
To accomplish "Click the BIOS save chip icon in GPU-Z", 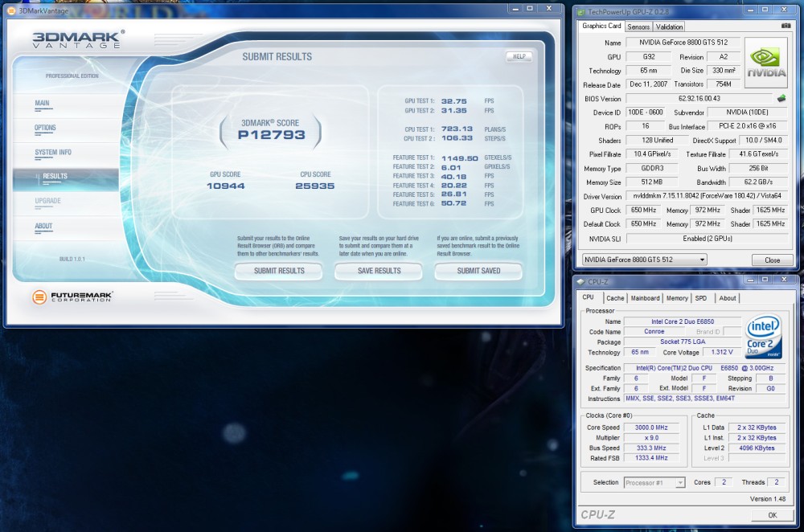I will [x=781, y=98].
